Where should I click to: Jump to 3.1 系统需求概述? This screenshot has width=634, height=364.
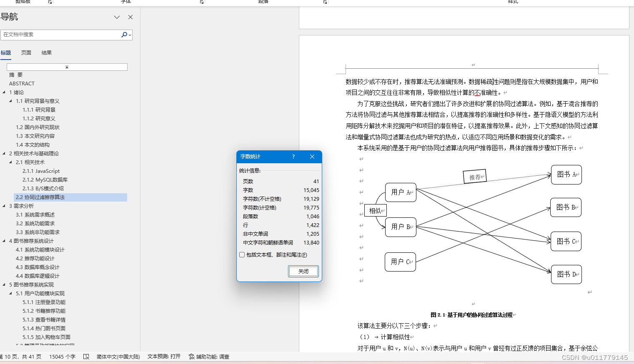coord(35,215)
